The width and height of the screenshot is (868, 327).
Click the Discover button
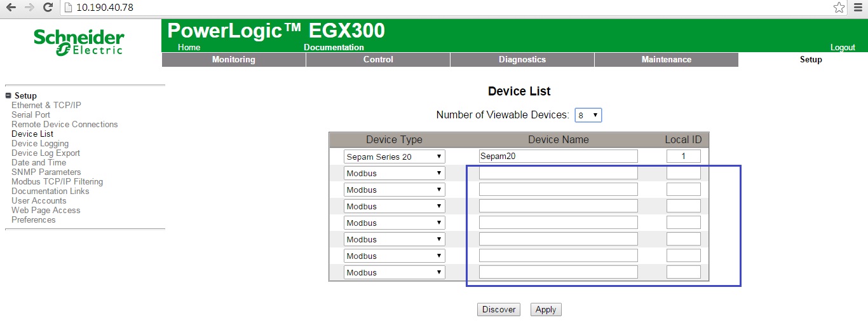(499, 309)
